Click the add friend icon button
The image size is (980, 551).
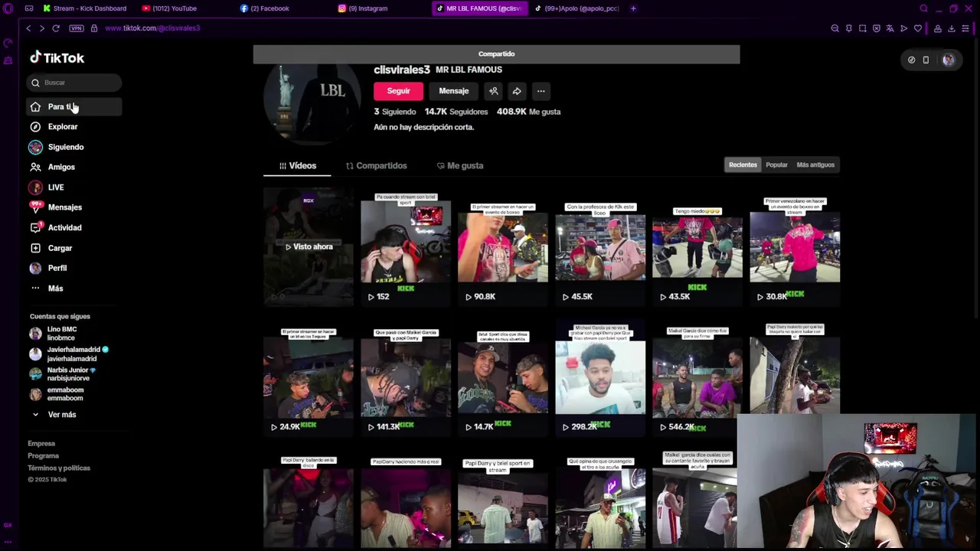click(x=494, y=91)
